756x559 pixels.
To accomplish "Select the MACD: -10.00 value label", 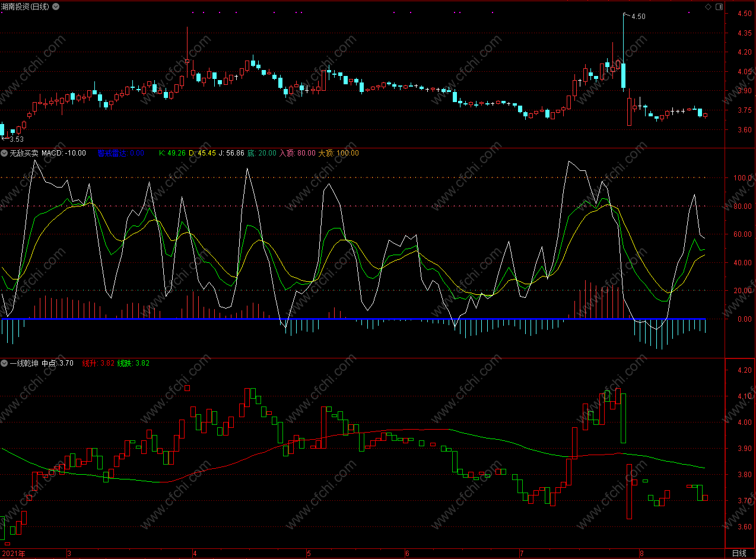I will 63,153.
